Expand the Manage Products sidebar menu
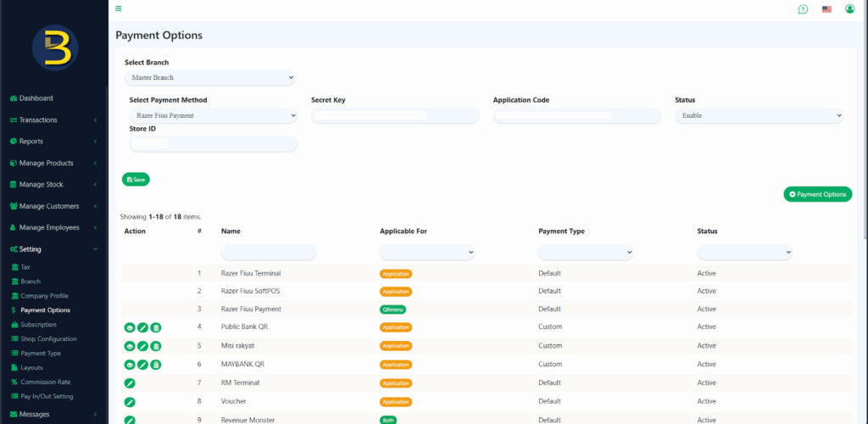Screen dimensions: 868x424 point(53,163)
